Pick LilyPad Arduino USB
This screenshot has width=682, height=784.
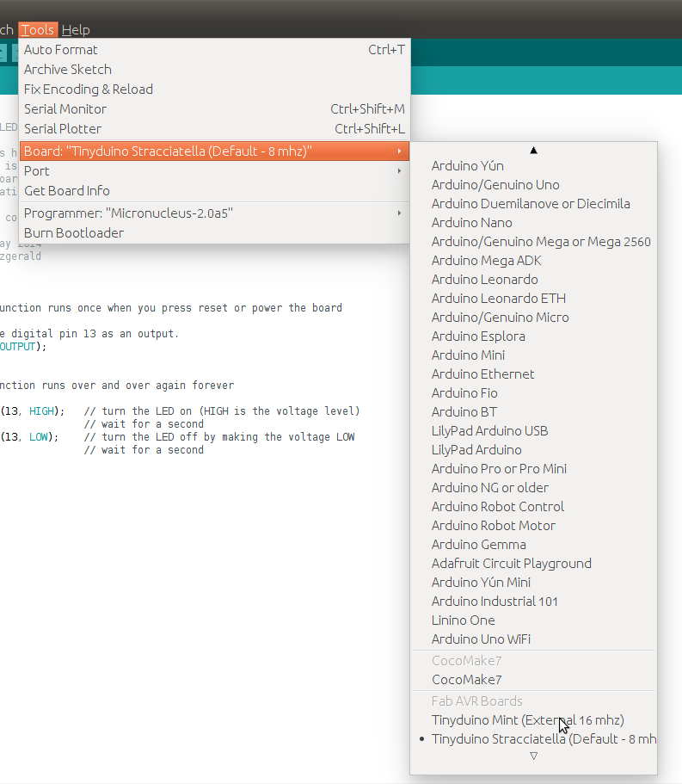(x=533, y=431)
